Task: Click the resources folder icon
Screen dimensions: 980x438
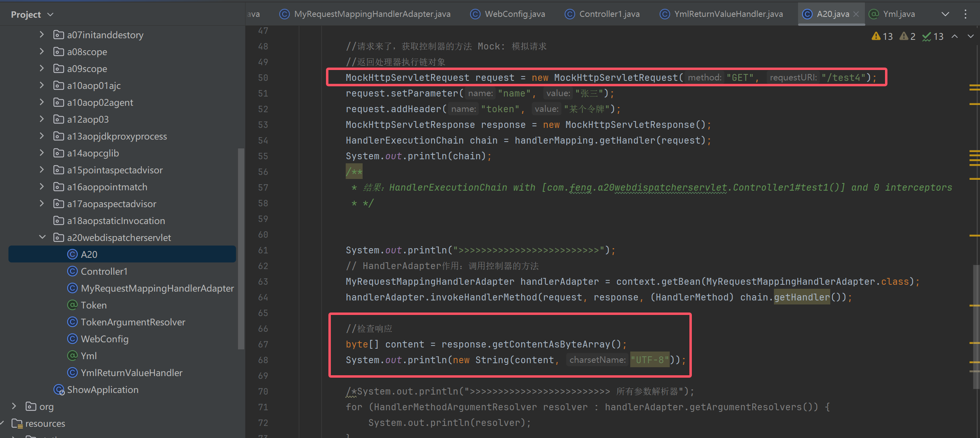Action: 17,424
